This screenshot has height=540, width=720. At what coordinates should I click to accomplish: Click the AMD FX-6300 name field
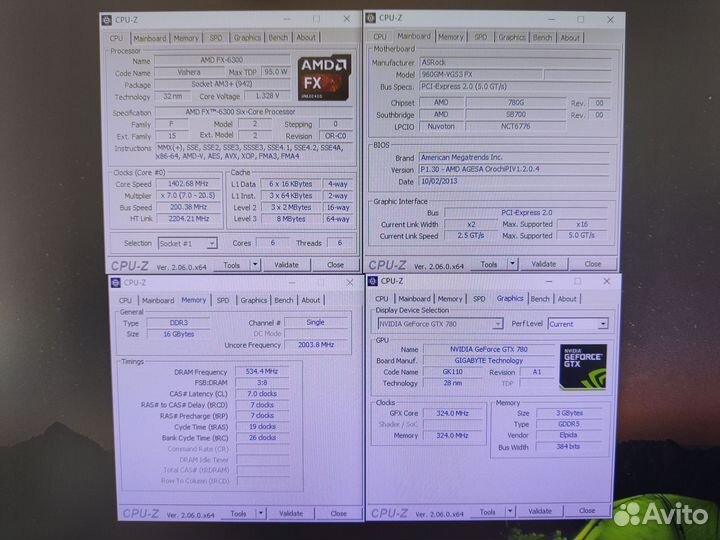tap(222, 60)
